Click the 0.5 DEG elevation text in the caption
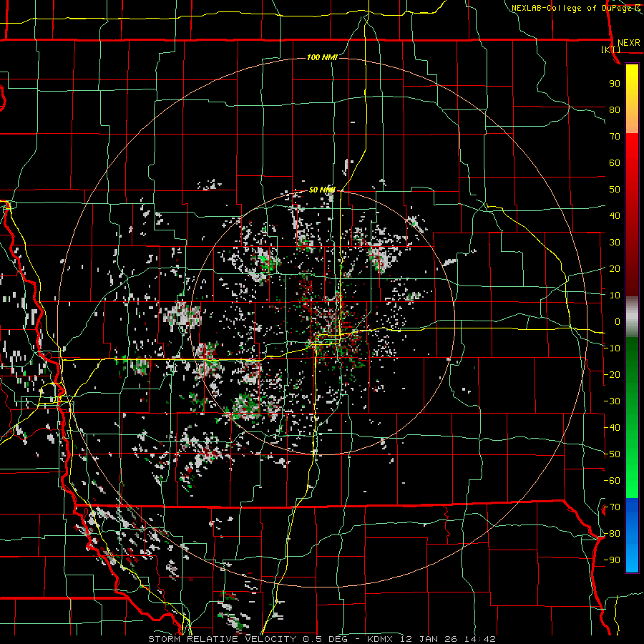This screenshot has width=644, height=644. [x=325, y=639]
